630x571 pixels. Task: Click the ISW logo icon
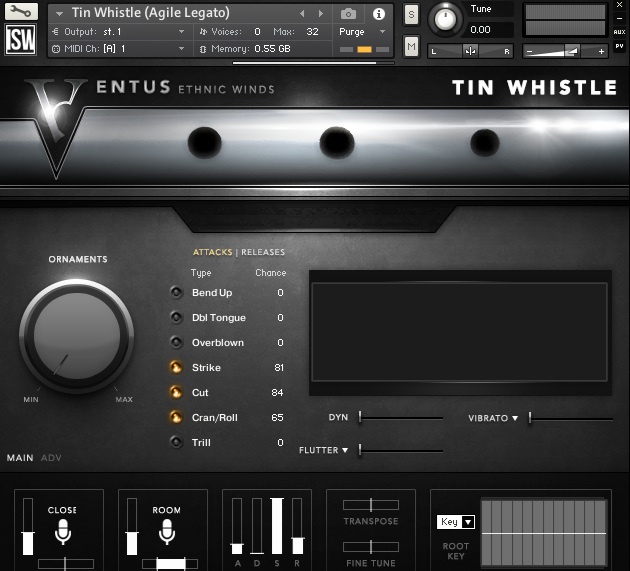tap(20, 39)
